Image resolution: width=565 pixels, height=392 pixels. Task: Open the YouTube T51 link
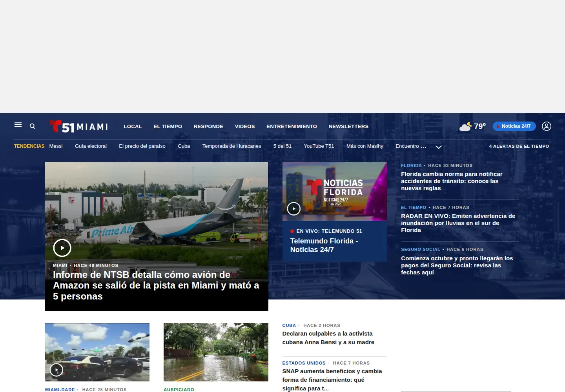point(319,146)
